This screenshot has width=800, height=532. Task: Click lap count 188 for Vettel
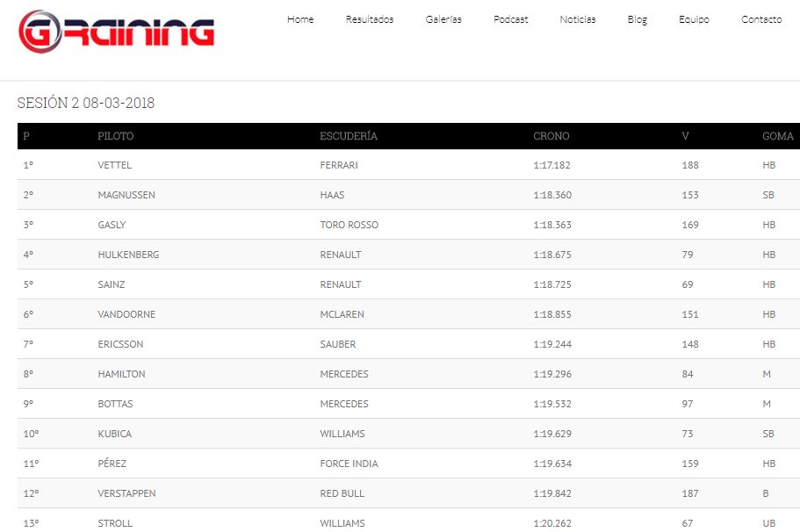point(690,165)
